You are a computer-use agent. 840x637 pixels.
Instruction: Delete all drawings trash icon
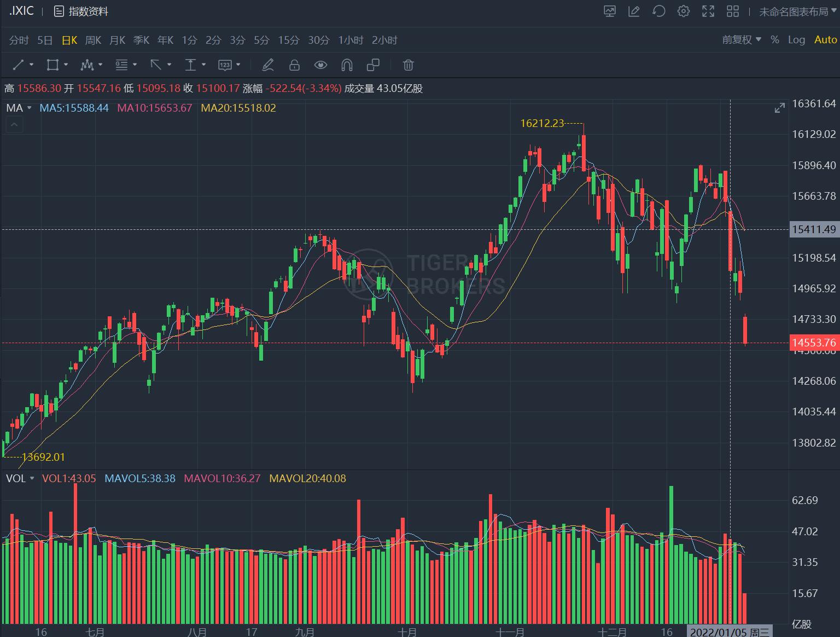tap(408, 65)
